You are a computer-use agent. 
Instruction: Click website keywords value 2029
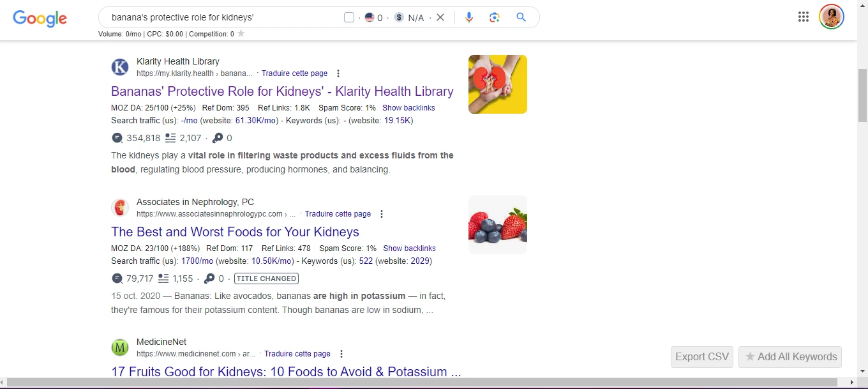pos(420,261)
